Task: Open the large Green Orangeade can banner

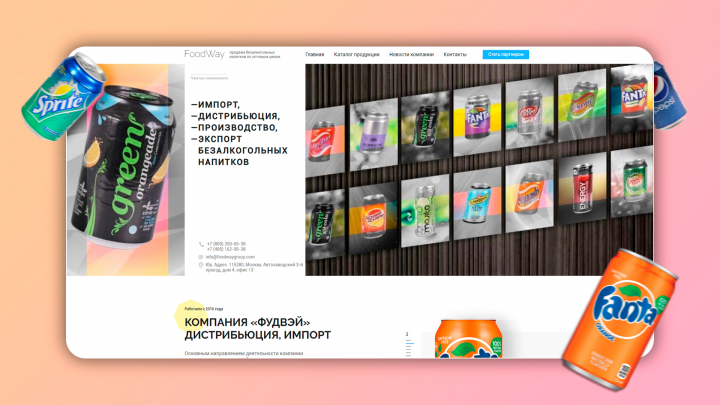Action: point(126,170)
